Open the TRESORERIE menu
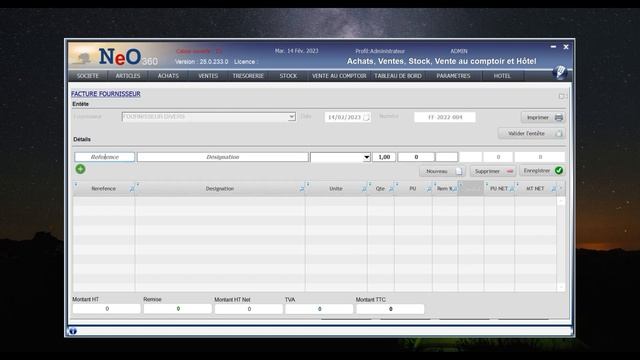640x360 pixels. point(248,76)
